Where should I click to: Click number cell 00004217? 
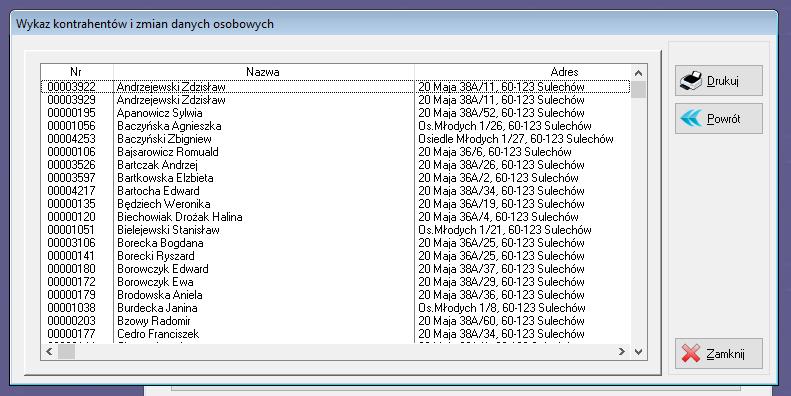tap(71, 191)
